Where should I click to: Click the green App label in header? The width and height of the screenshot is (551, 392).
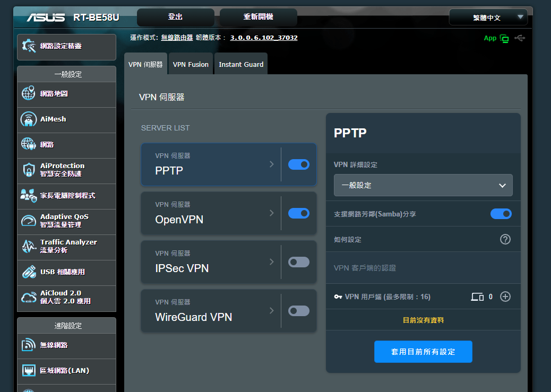[490, 38]
